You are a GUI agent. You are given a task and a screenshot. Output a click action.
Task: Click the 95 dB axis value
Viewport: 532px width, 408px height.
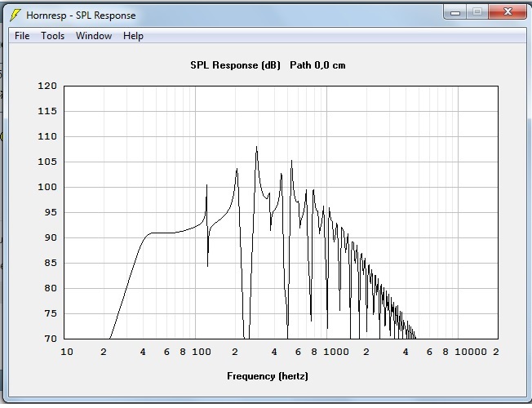click(x=51, y=212)
